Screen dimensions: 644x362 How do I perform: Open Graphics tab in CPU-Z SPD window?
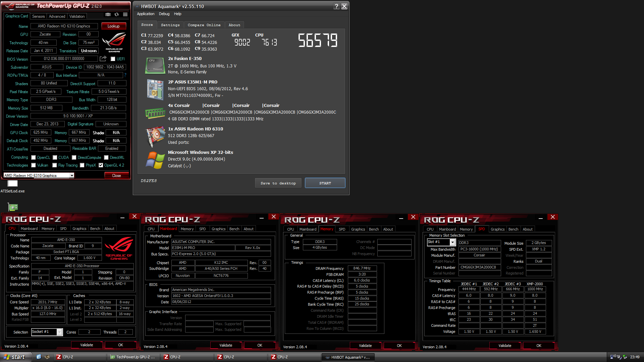tap(497, 229)
